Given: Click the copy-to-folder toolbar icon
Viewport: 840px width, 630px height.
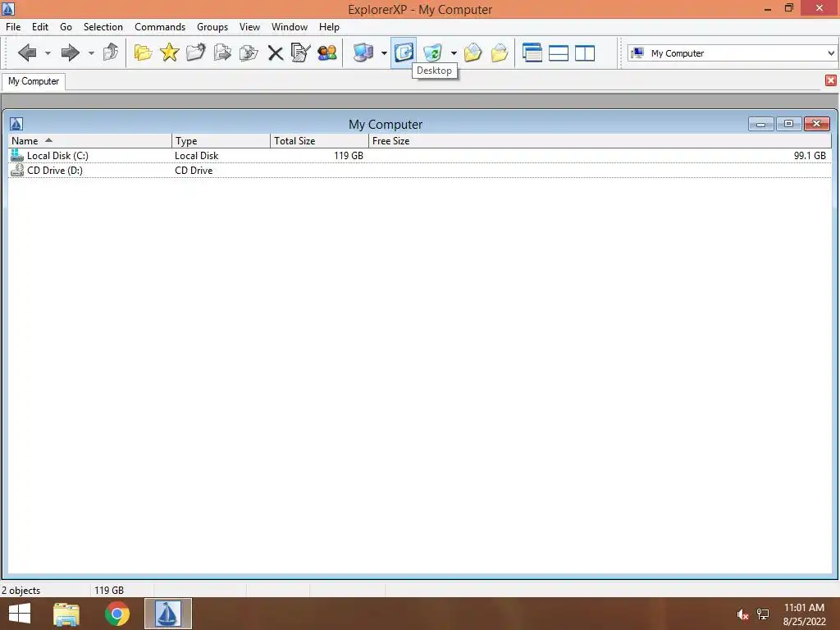Looking at the screenshot, I should [x=222, y=52].
